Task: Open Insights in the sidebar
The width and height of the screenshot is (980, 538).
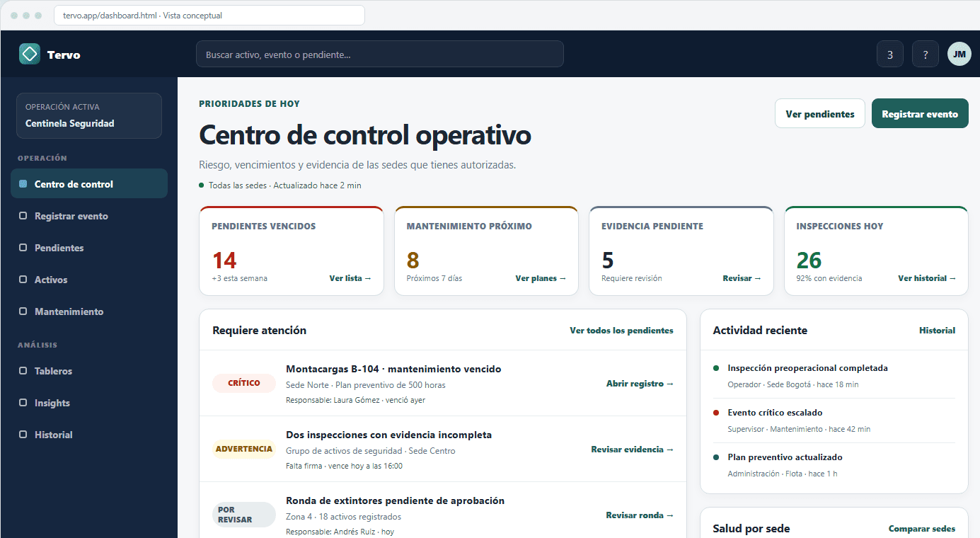Action: click(89, 403)
